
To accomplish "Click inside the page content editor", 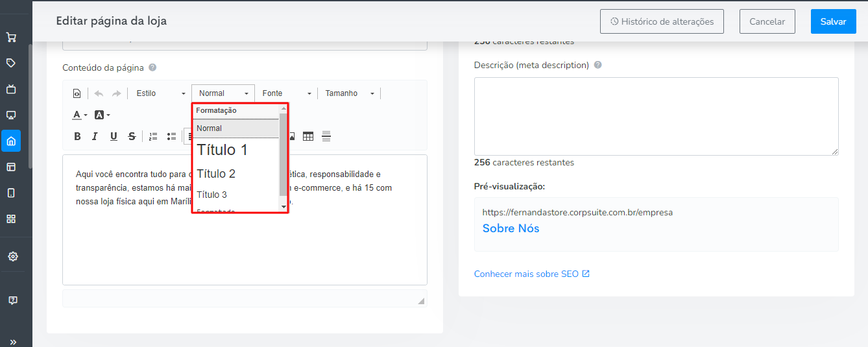I will (x=245, y=220).
